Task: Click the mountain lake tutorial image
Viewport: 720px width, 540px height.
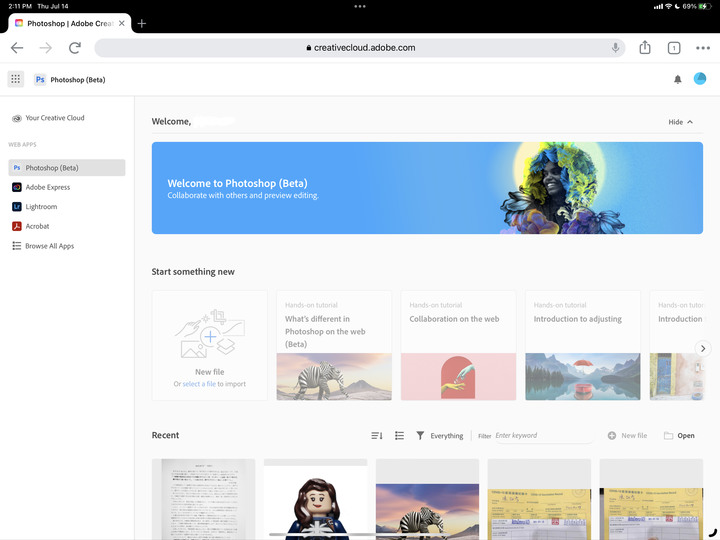Action: point(583,377)
